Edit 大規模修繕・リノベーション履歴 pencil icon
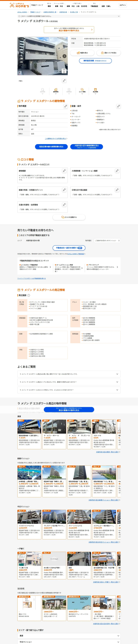Image resolution: width=138 pixels, height=644 pixels. click(117, 171)
